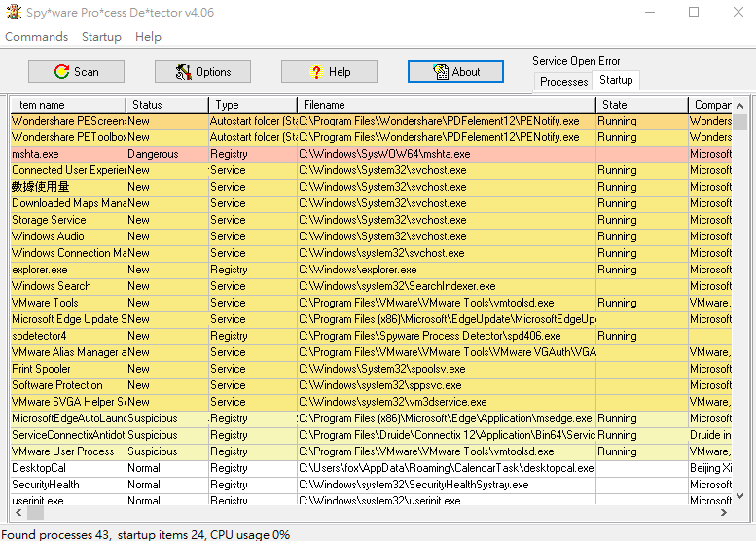The image size is (756, 541).
Task: Select the Windows Search row
Action: 372,286
